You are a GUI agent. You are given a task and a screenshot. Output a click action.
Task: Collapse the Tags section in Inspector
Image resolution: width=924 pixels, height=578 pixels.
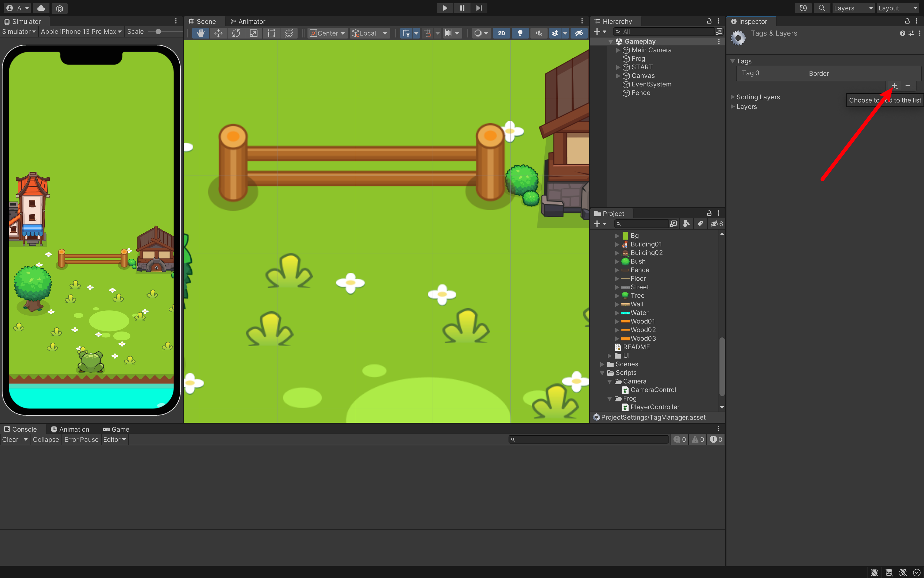pyautogui.click(x=732, y=61)
